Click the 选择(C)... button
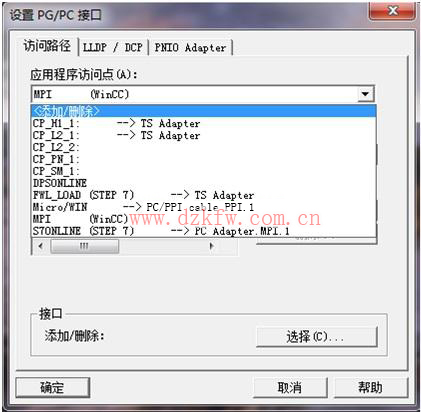This screenshot has height=412, width=421. 316,337
